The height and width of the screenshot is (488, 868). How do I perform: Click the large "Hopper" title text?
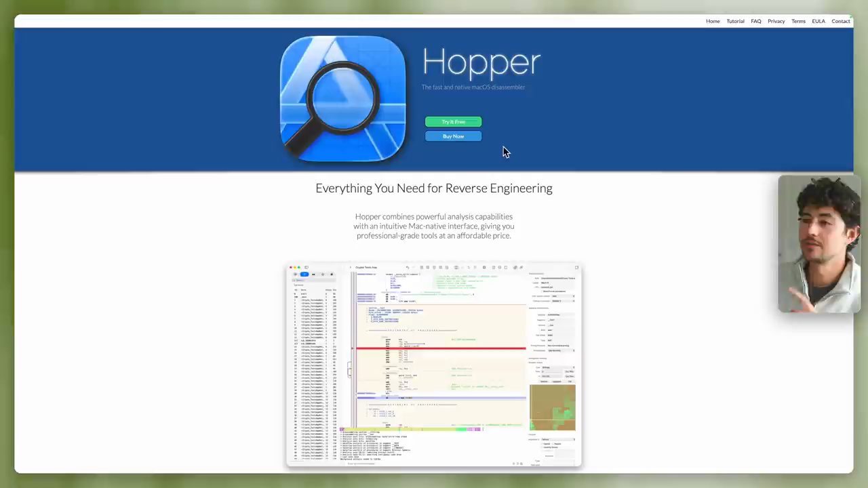tap(481, 62)
